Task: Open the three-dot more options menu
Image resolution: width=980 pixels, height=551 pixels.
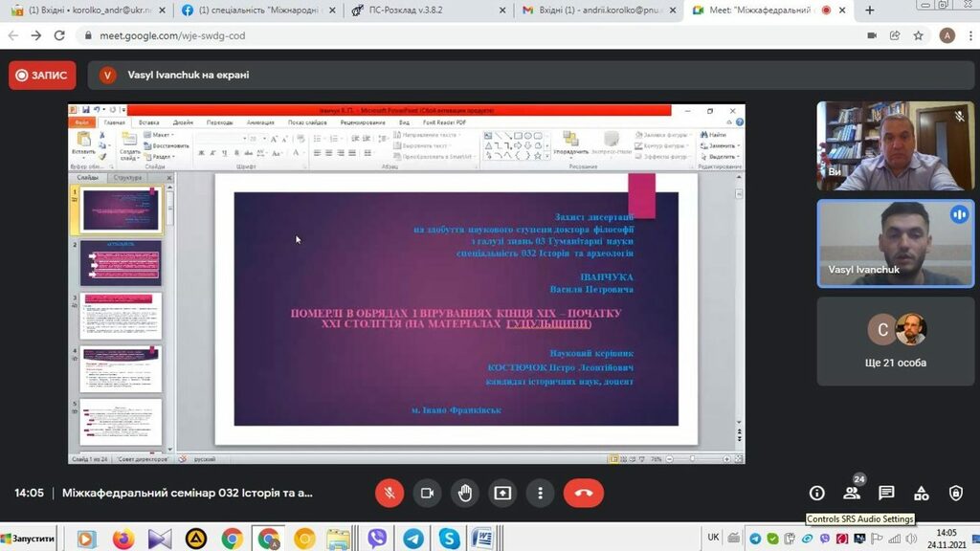Action: (541, 493)
